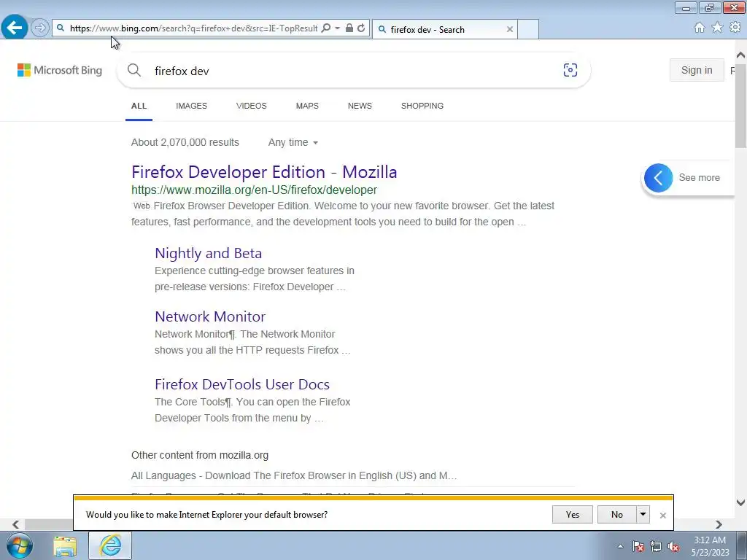
Task: Switch to the VIDEOS tab
Action: pyautogui.click(x=252, y=106)
